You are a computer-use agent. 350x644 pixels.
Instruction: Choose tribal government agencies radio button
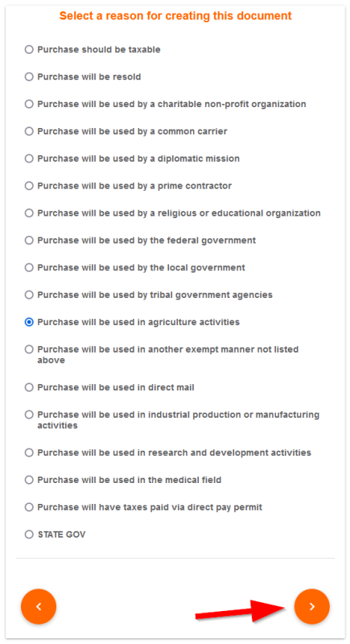tap(29, 295)
